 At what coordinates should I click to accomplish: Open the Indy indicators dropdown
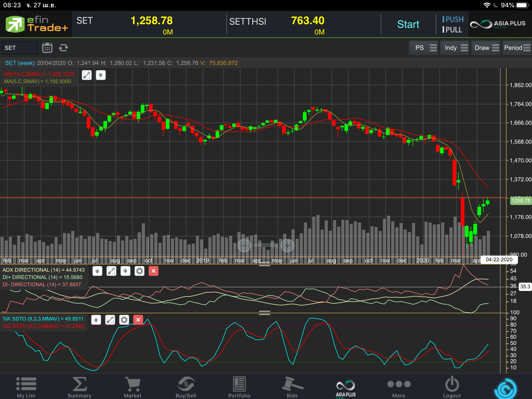(x=455, y=48)
